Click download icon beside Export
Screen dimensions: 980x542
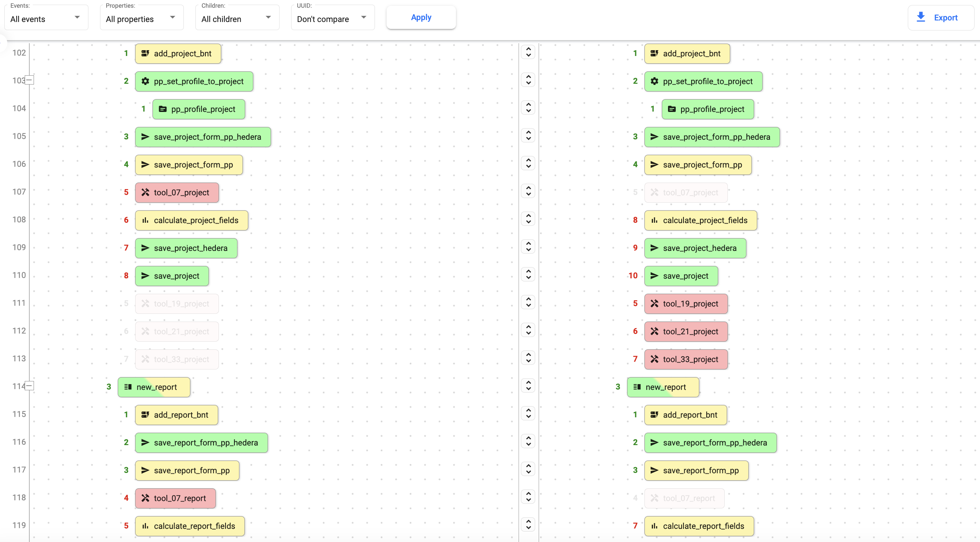[x=921, y=17]
